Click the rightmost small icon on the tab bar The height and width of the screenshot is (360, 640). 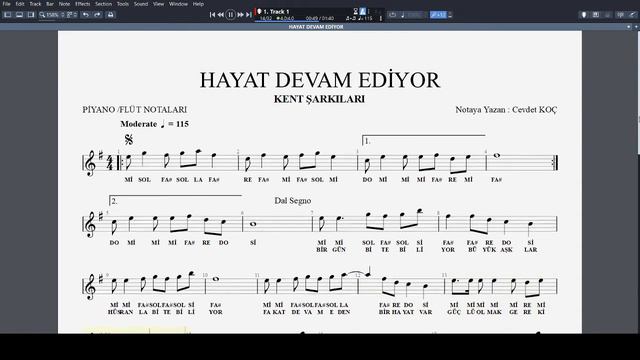pyautogui.click(x=636, y=27)
